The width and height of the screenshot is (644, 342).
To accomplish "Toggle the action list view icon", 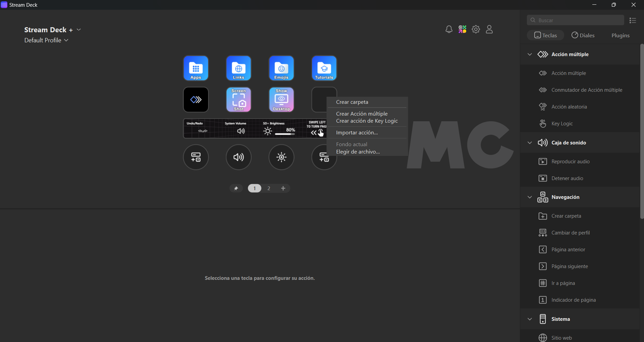I will tap(633, 20).
